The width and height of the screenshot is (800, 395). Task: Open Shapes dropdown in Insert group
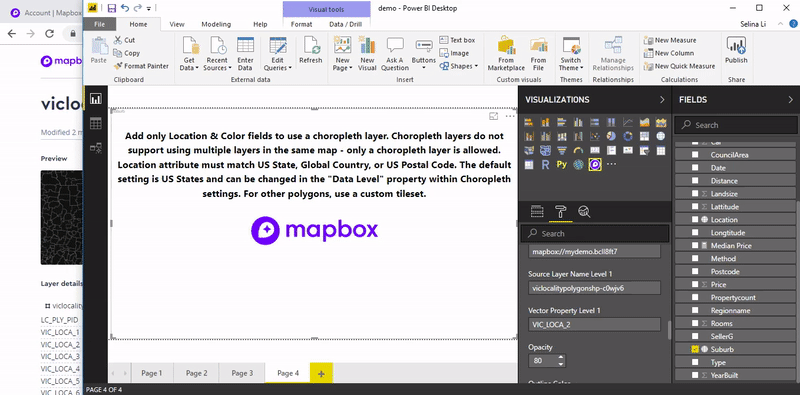(458, 66)
